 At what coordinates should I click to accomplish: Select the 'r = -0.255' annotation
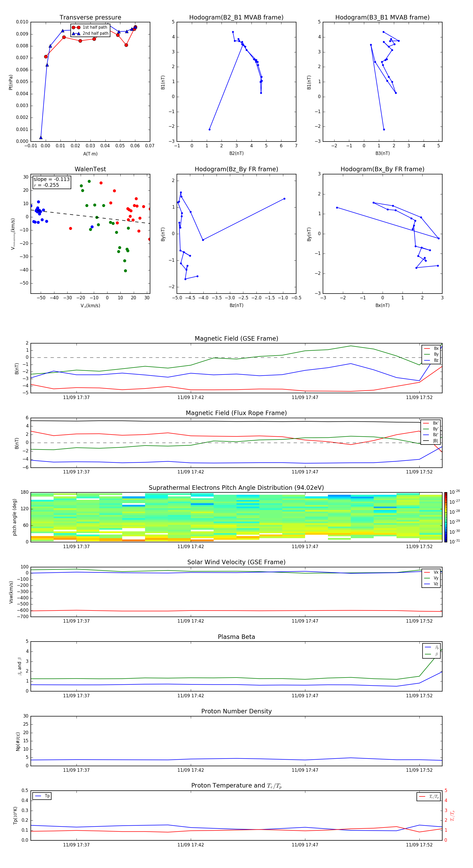point(47,185)
